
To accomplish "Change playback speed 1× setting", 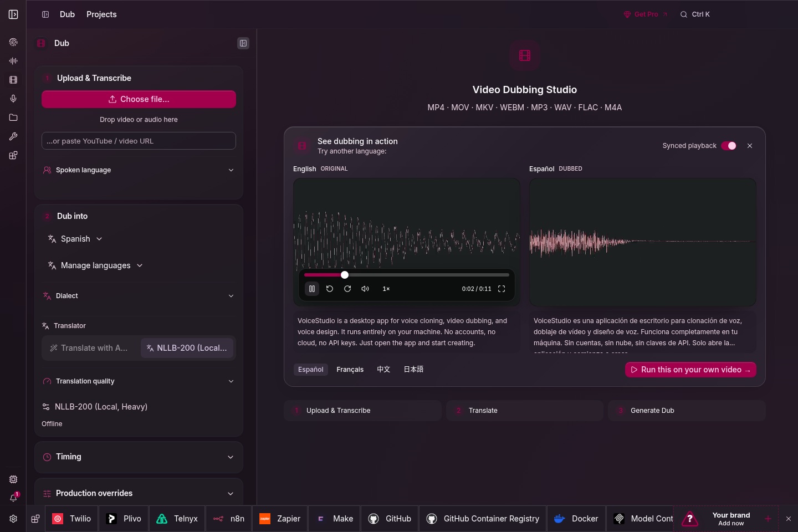I will click(x=386, y=289).
